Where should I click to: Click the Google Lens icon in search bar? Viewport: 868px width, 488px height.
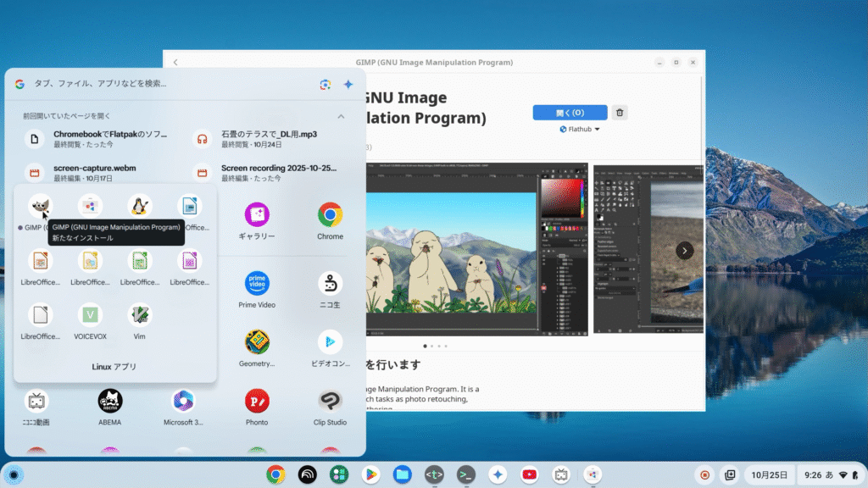coord(325,84)
